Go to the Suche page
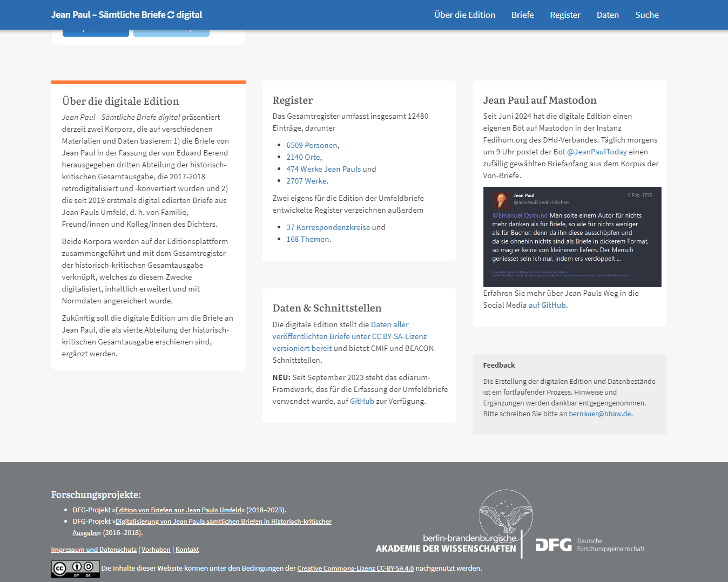The width and height of the screenshot is (728, 582). [x=647, y=15]
